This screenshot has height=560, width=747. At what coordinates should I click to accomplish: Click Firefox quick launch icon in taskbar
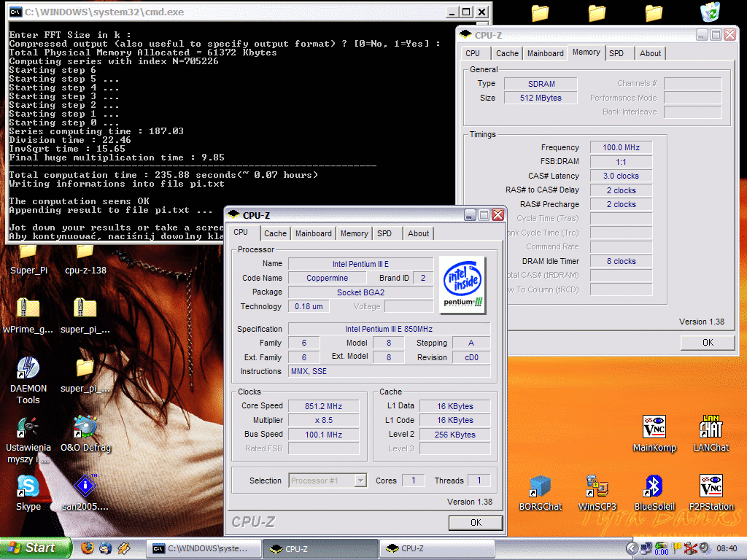click(x=88, y=548)
